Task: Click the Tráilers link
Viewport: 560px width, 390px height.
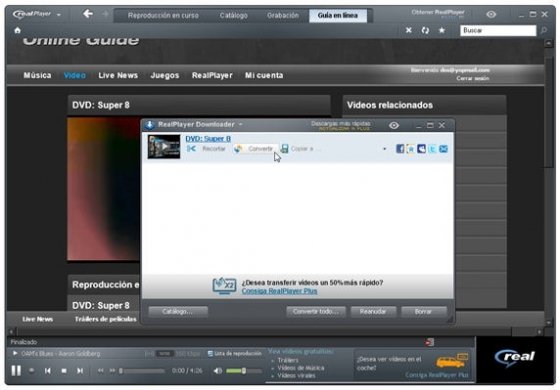Action: [288, 360]
